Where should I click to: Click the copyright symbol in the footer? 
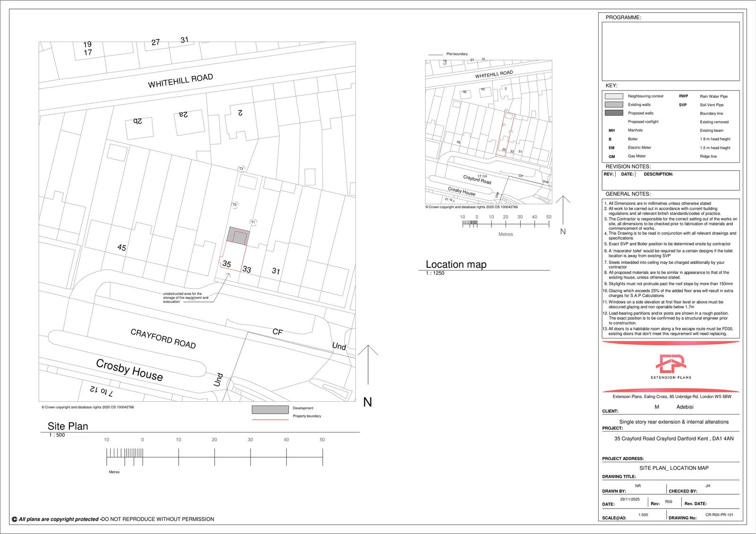[x=14, y=519]
